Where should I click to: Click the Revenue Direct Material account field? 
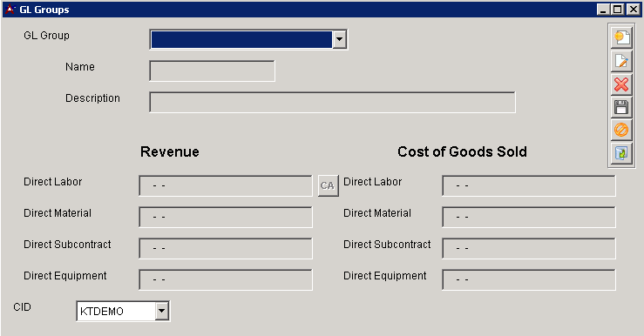[x=226, y=217]
